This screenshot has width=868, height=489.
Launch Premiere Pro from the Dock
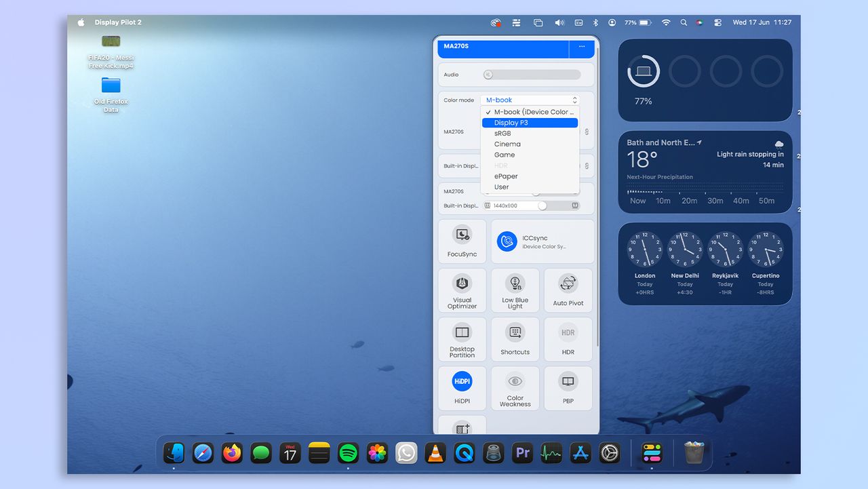tap(522, 452)
